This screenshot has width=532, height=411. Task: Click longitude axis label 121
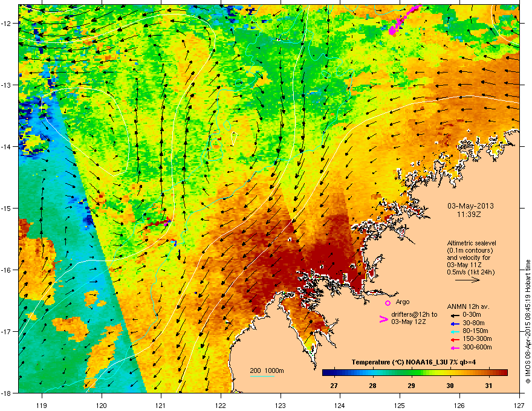(161, 406)
